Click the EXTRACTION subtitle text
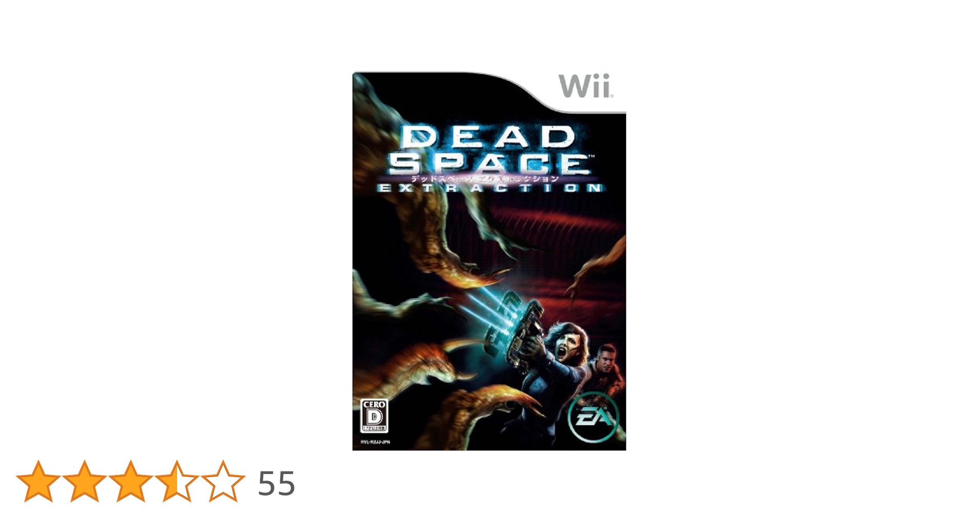 490,188
